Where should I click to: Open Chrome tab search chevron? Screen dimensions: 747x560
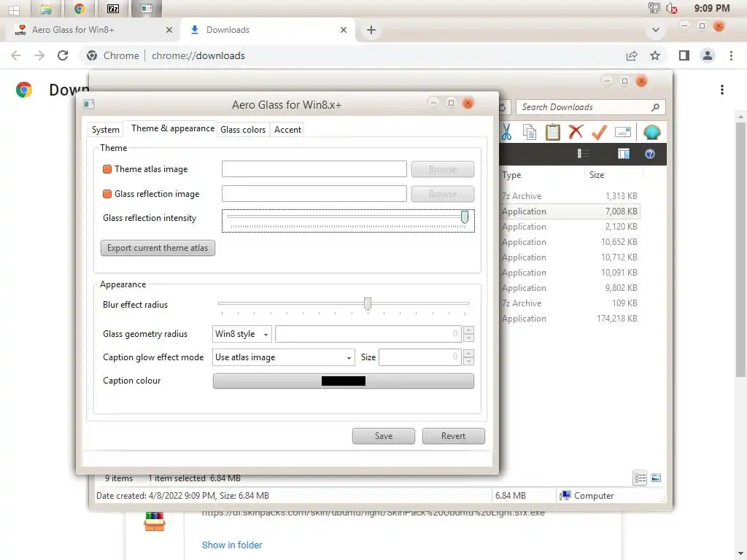[656, 29]
